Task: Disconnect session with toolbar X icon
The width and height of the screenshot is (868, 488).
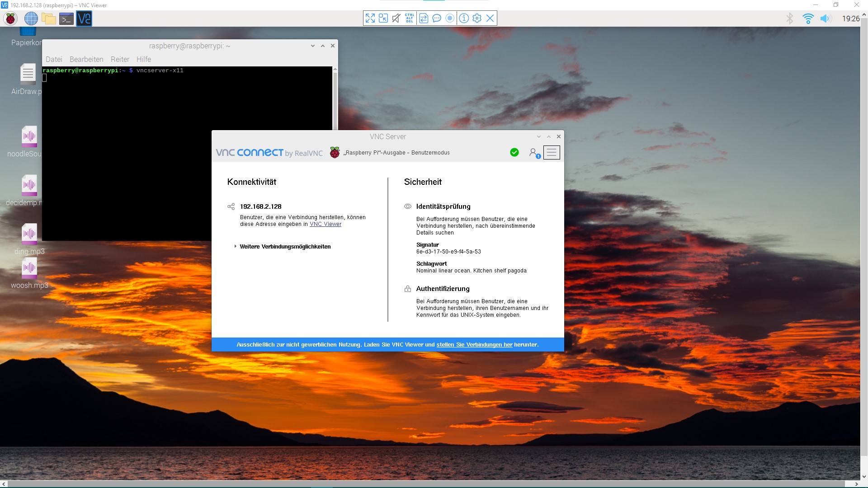Action: click(490, 18)
